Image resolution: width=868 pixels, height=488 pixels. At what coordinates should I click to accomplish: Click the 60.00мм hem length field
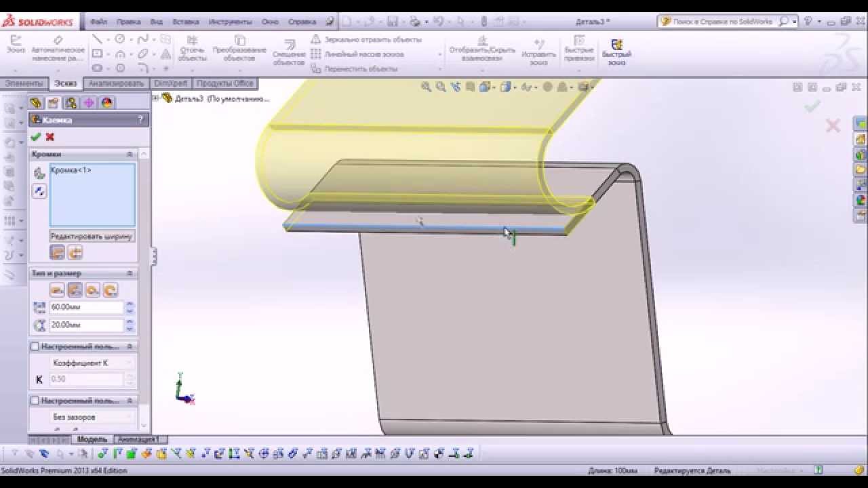[x=87, y=307]
